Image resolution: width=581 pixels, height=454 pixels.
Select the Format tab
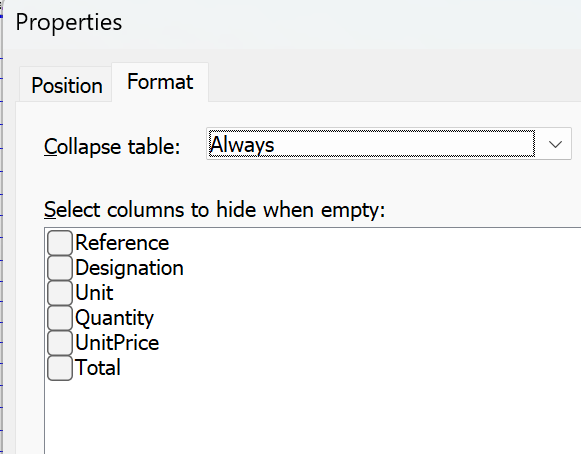click(x=160, y=82)
